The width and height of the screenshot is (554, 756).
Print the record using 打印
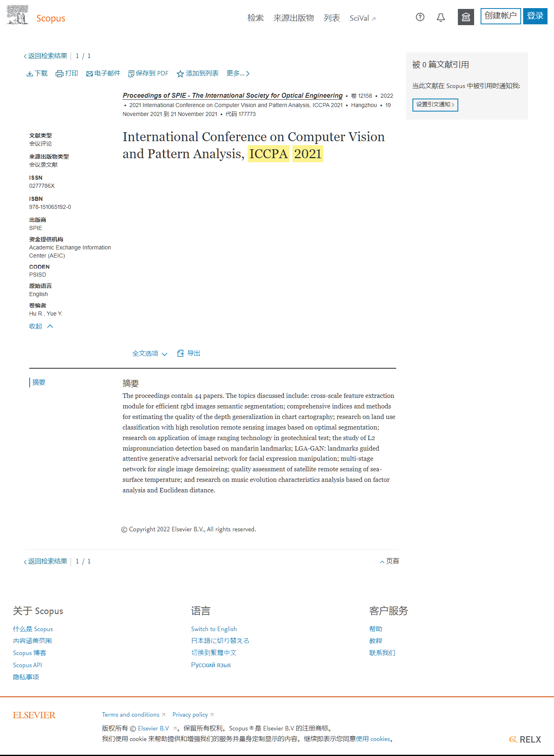tap(67, 73)
